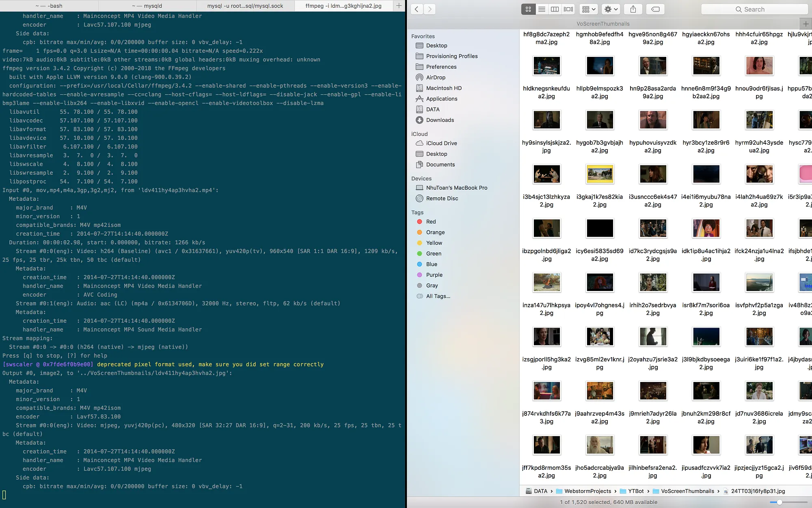The height and width of the screenshot is (508, 812).
Task: Open Provisioning Profiles in sidebar
Action: [452, 56]
